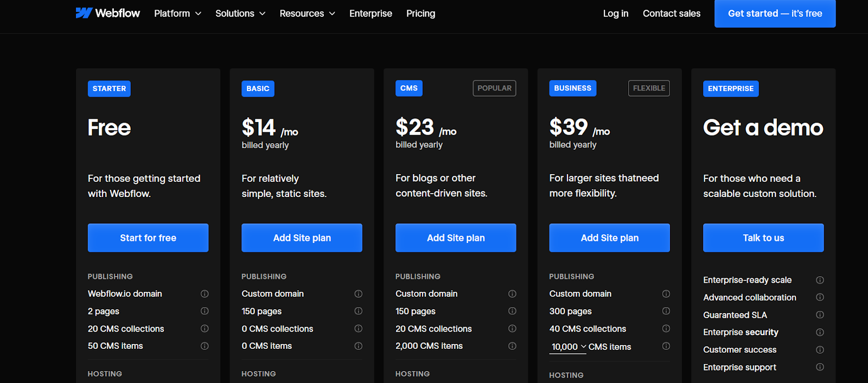
Task: Show info for 50 CMS items
Action: pyautogui.click(x=205, y=346)
